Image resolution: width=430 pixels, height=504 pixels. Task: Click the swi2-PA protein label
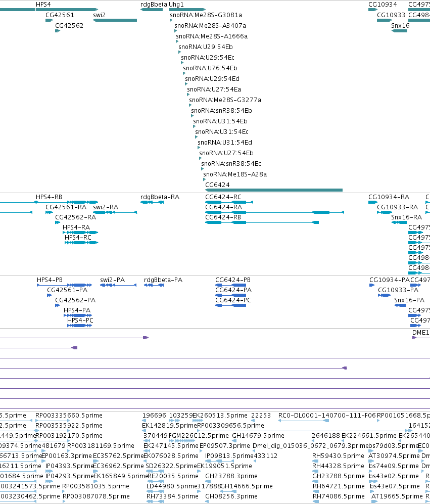(113, 280)
